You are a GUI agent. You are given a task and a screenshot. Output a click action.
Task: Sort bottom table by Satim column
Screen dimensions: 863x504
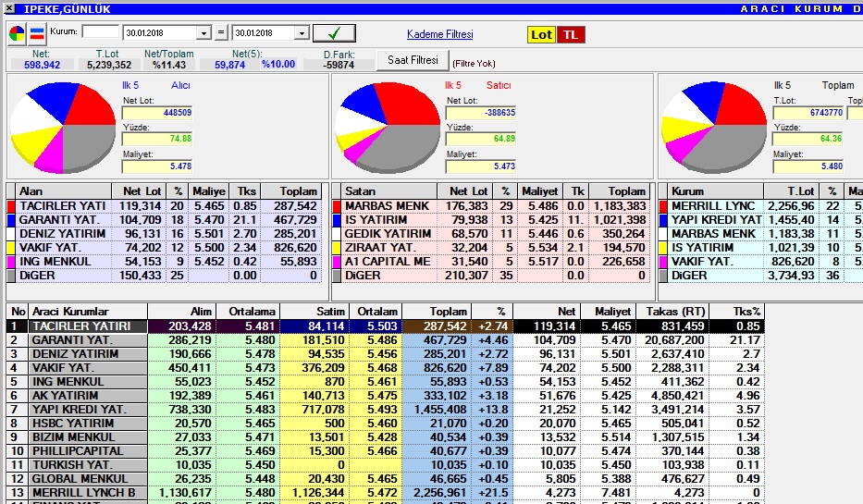[x=314, y=312]
